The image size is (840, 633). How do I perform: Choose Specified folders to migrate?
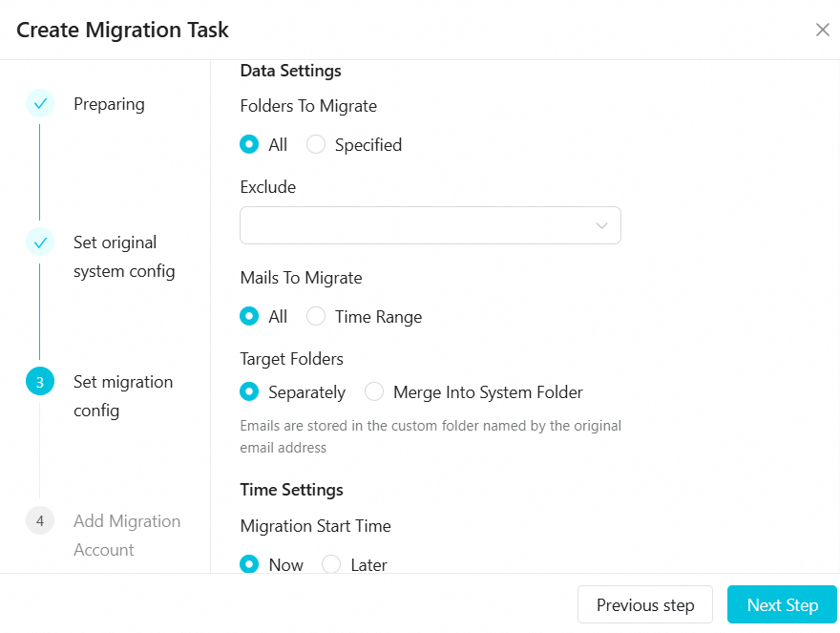point(316,145)
